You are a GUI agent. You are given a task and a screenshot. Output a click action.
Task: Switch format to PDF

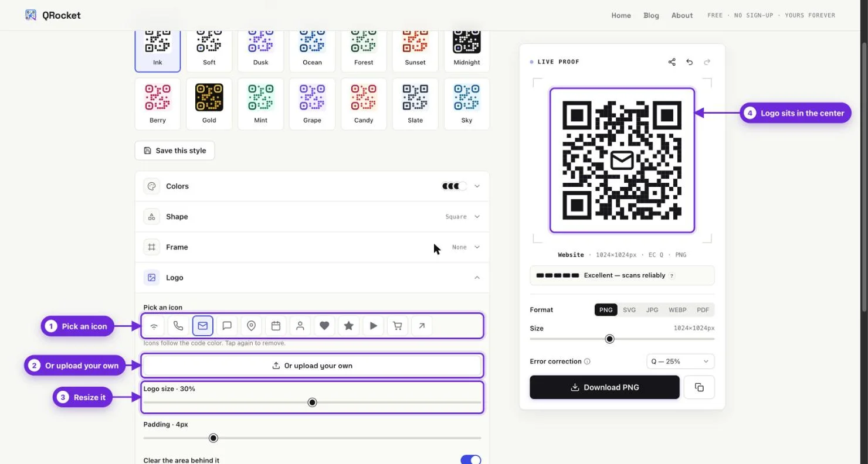703,310
